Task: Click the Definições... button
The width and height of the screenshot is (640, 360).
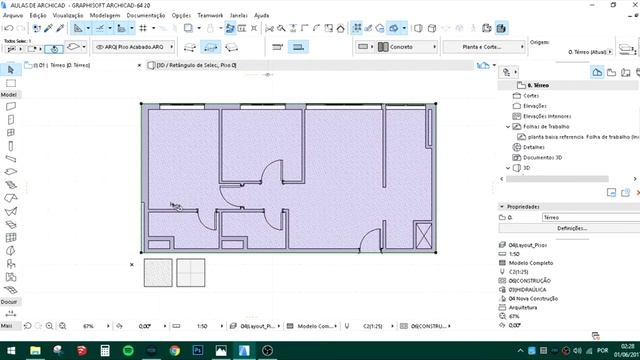Action: (x=571, y=229)
